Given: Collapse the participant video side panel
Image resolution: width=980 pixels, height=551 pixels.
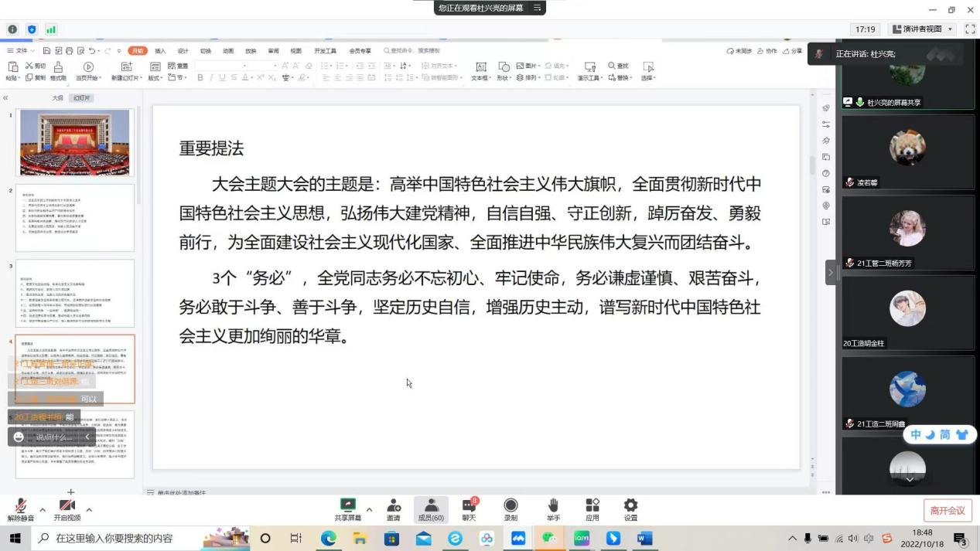Looking at the screenshot, I should click(x=831, y=272).
